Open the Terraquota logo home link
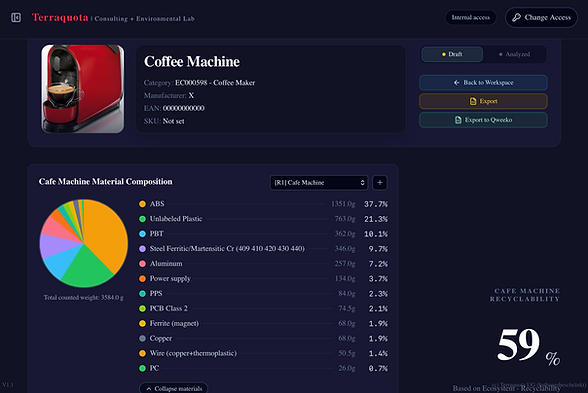 click(60, 18)
